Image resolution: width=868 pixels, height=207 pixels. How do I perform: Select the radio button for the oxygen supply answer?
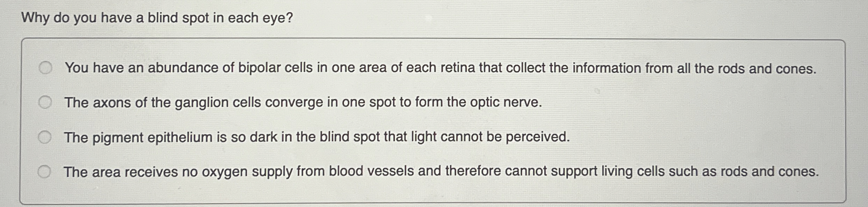45,171
